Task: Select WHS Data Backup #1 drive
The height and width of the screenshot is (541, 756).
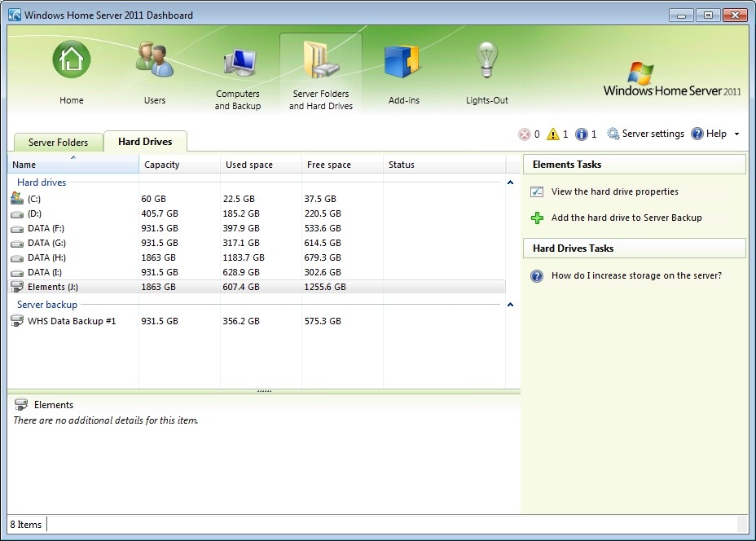Action: [72, 321]
